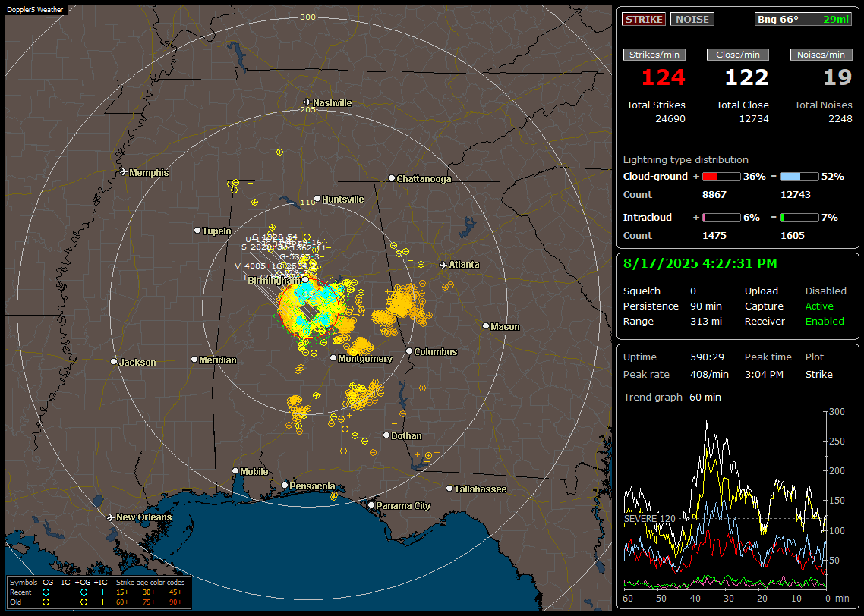Click the Squelch value 0
The width and height of the screenshot is (864, 616).
693,291
